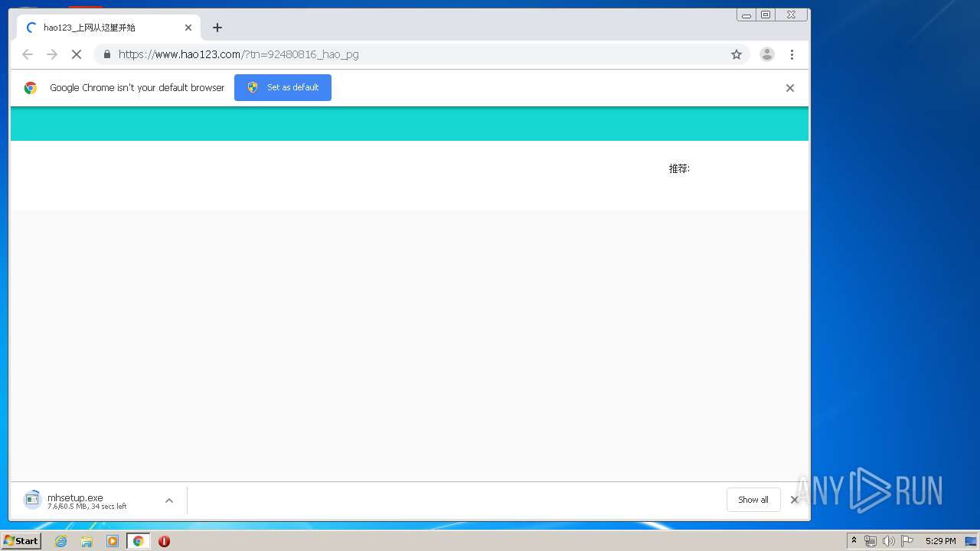Image resolution: width=980 pixels, height=551 pixels.
Task: Click the clock showing 5:29 PM
Action: [940, 541]
